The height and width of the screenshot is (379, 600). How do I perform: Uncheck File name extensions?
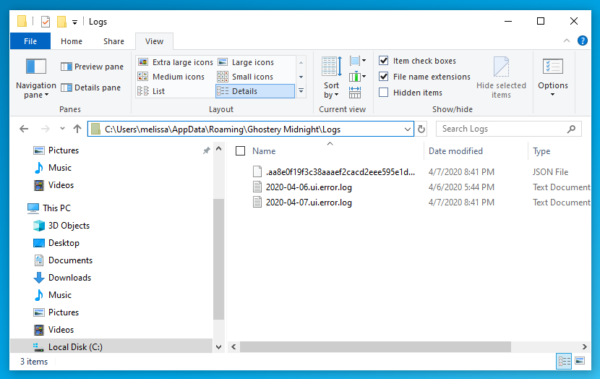click(x=383, y=76)
